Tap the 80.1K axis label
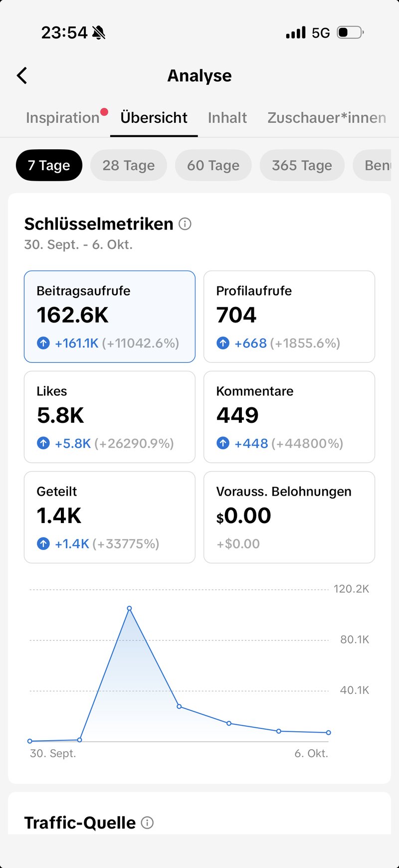The width and height of the screenshot is (399, 868). [x=355, y=640]
